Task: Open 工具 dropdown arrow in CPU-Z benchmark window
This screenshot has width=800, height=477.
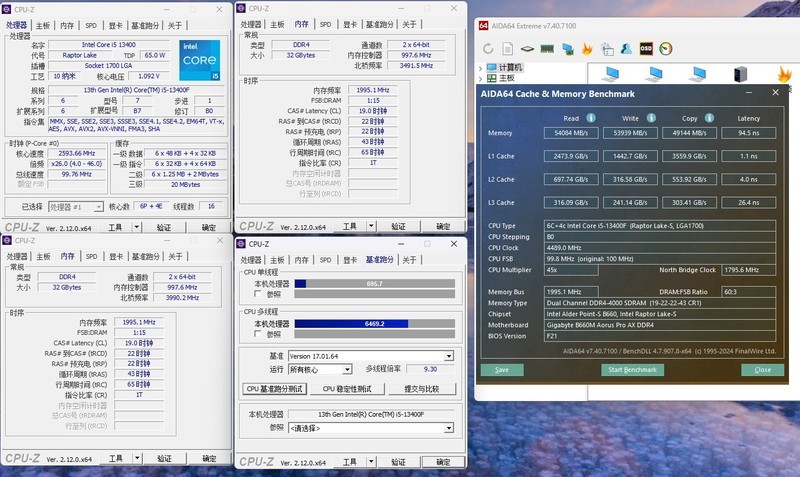Action: [x=371, y=462]
